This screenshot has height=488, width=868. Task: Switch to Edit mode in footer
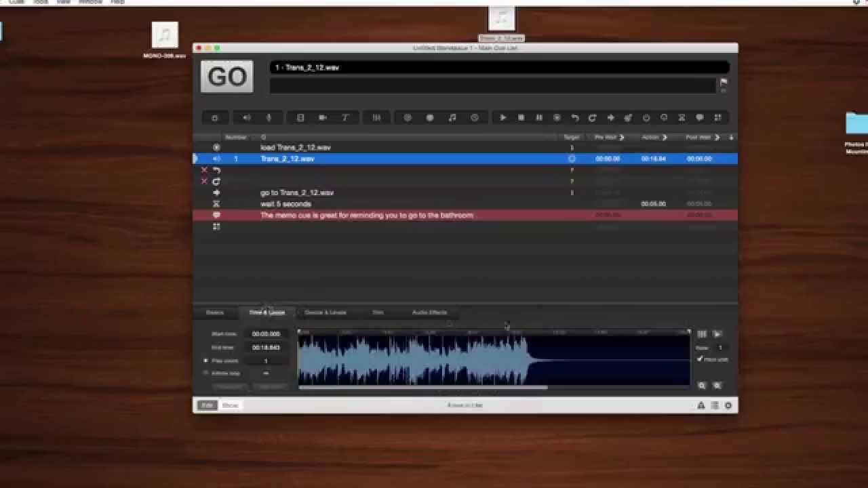click(207, 405)
